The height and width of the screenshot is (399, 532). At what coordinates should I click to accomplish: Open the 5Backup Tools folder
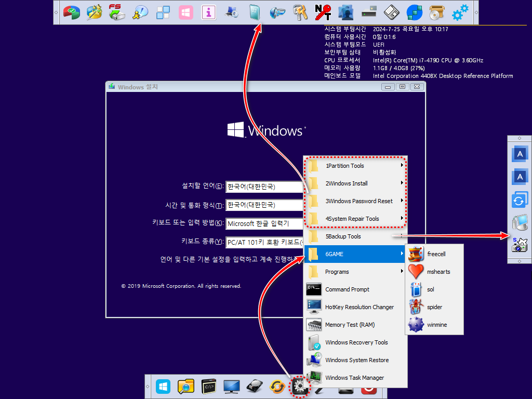[355, 236]
